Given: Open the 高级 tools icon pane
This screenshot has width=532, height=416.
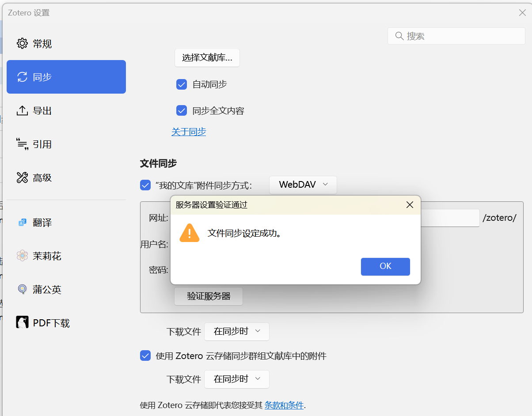Looking at the screenshot, I should coord(22,178).
